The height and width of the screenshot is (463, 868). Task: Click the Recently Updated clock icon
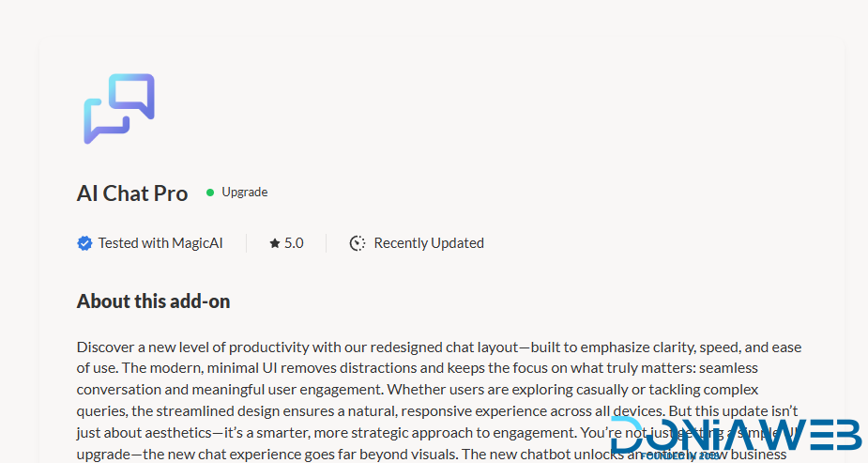pos(358,243)
